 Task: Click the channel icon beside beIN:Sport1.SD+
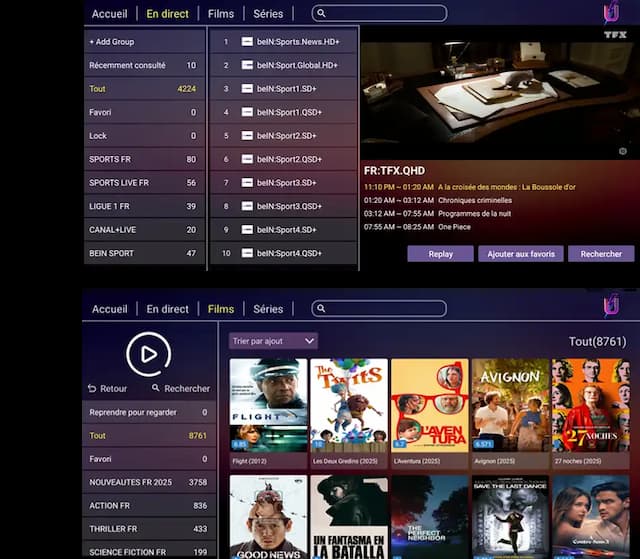pyautogui.click(x=246, y=89)
